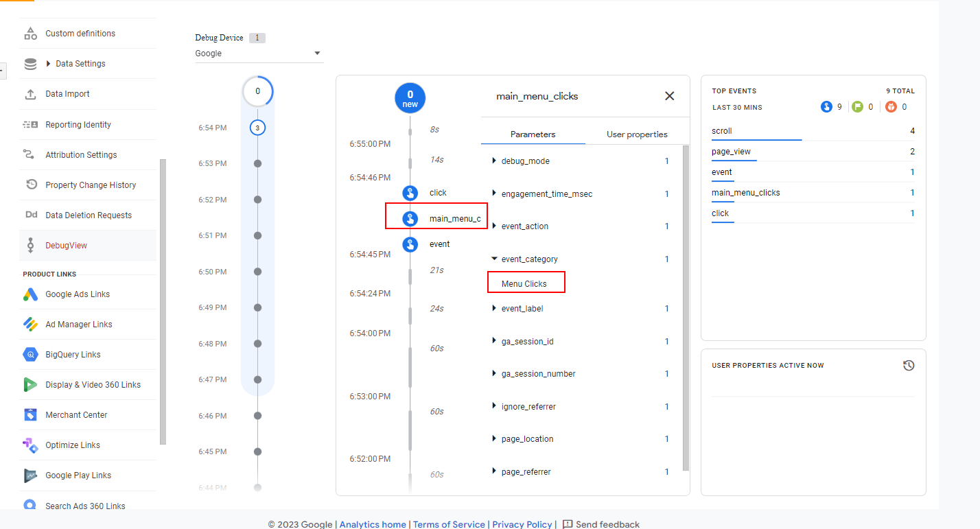Collapse the event_category parameter
This screenshot has width=980, height=529.
pos(494,259)
